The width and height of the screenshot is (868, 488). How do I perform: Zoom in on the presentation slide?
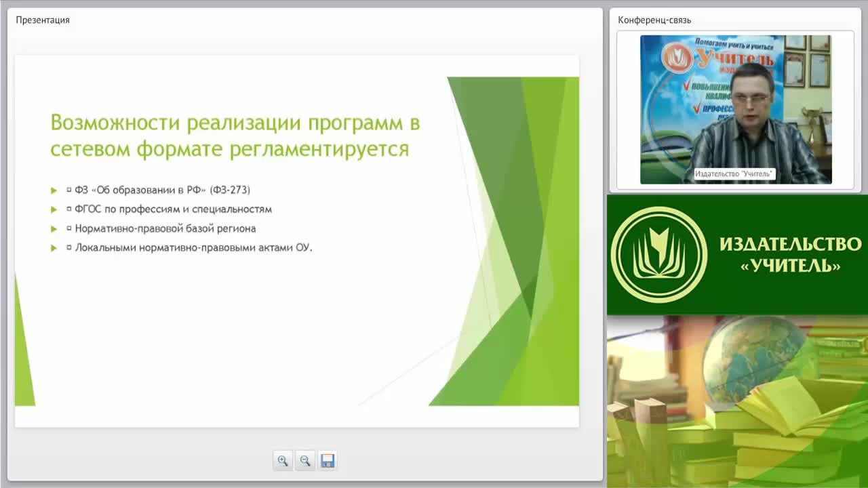click(283, 461)
